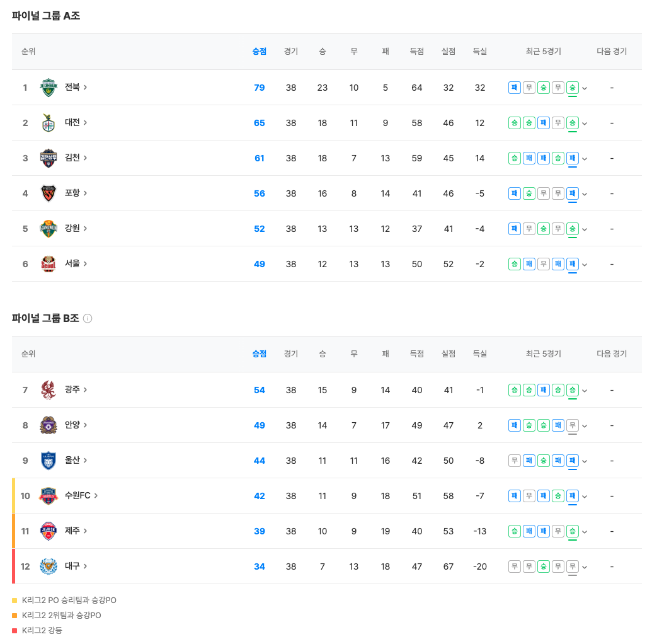Click the 서울 team logo
This screenshot has height=644, width=657.
point(48,264)
